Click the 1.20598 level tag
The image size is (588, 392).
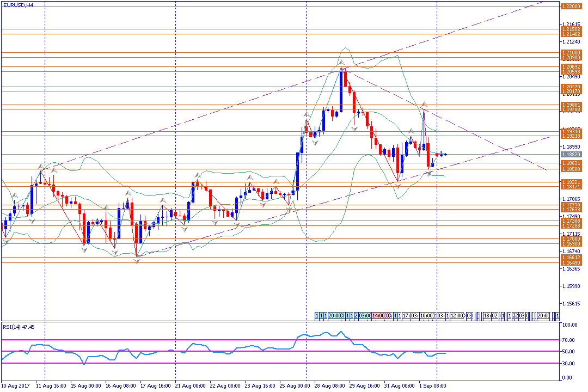click(572, 72)
